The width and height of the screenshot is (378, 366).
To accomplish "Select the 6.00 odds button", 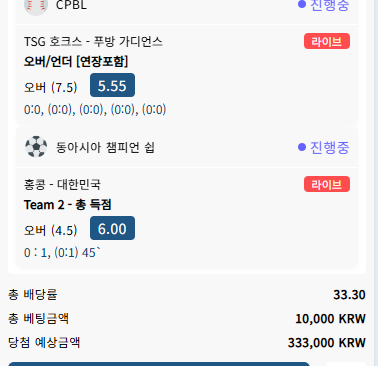I will (112, 228).
